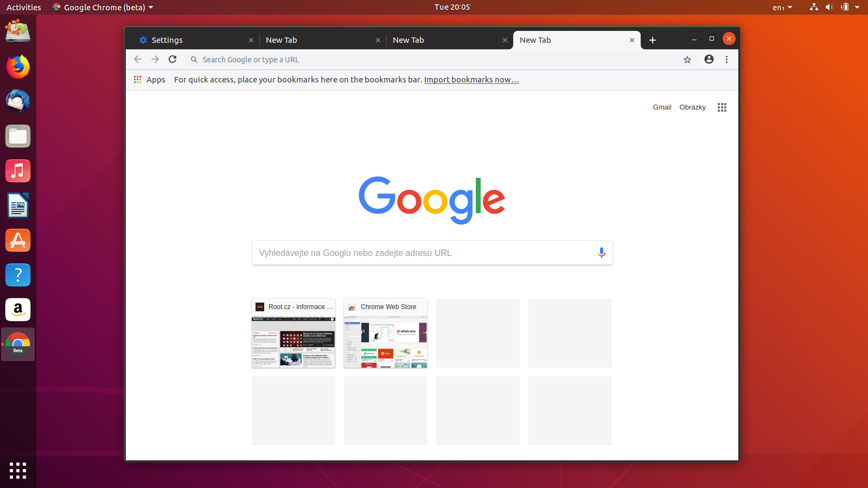This screenshot has width=868, height=488.
Task: Expand the system menu arrow
Action: (857, 7)
